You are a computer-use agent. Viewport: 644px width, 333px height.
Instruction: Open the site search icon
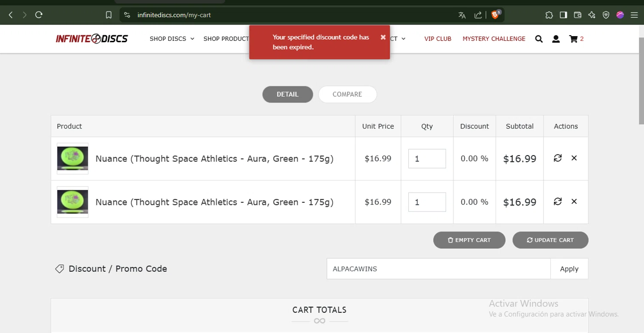(x=539, y=39)
